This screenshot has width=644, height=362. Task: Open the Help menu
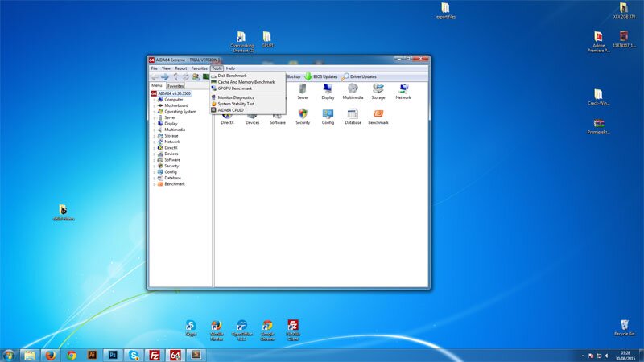230,68
